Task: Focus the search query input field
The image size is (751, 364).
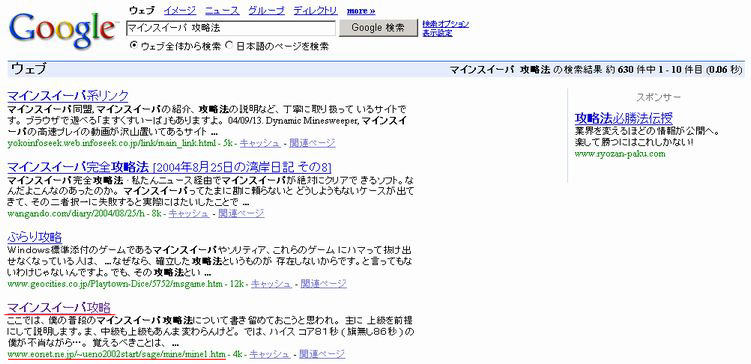Action: [x=231, y=28]
